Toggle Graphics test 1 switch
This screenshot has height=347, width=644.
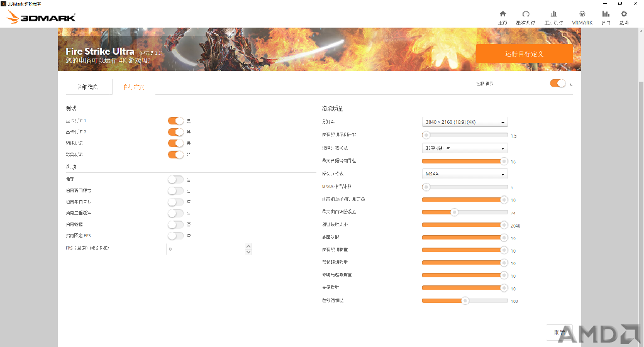[x=176, y=121]
